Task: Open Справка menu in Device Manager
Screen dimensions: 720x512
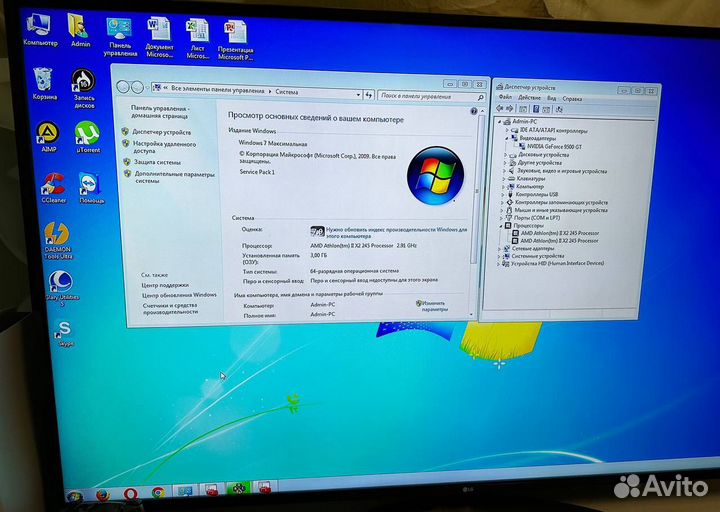Action: [x=572, y=98]
